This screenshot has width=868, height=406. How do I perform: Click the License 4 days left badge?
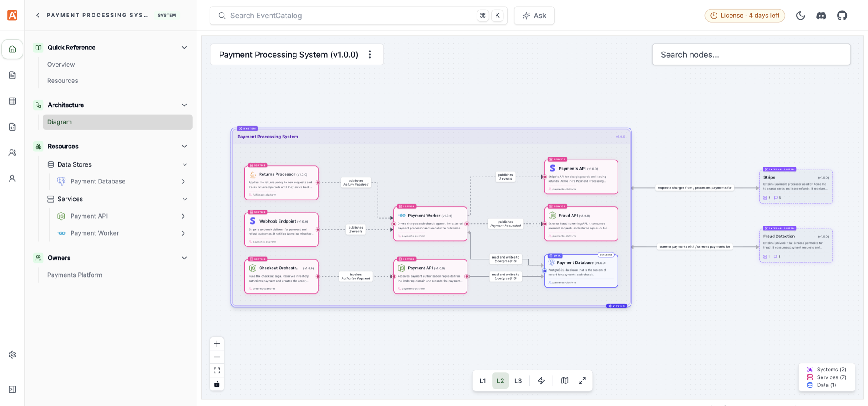click(x=745, y=16)
